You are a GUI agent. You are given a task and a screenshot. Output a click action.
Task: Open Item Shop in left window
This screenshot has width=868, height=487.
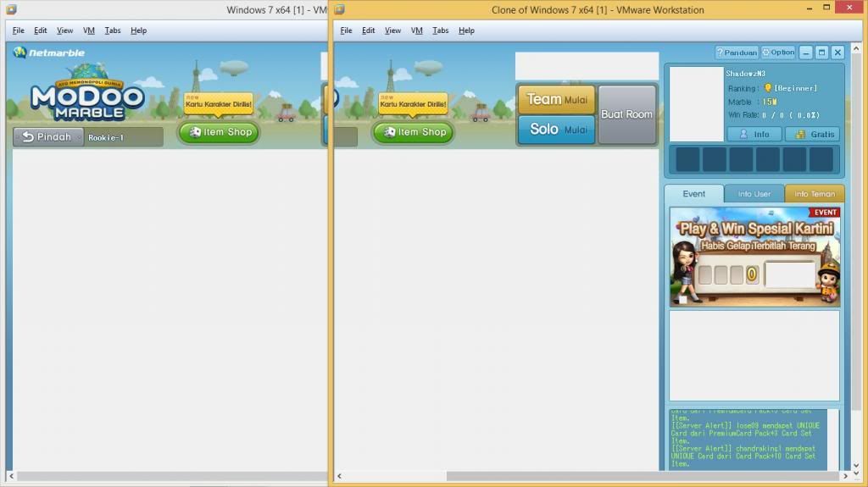pyautogui.click(x=220, y=132)
